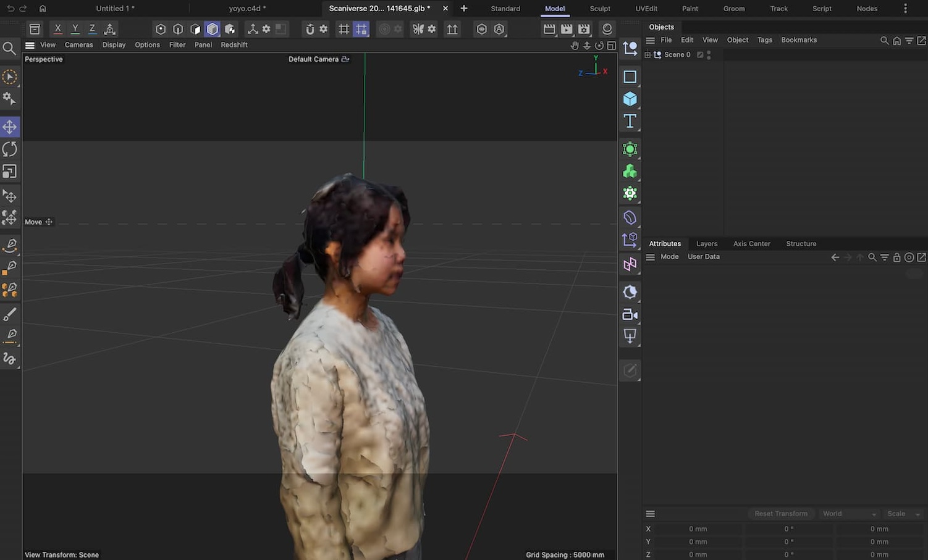Screen dimensions: 928x560
Task: Add a Text spline object
Action: point(630,121)
